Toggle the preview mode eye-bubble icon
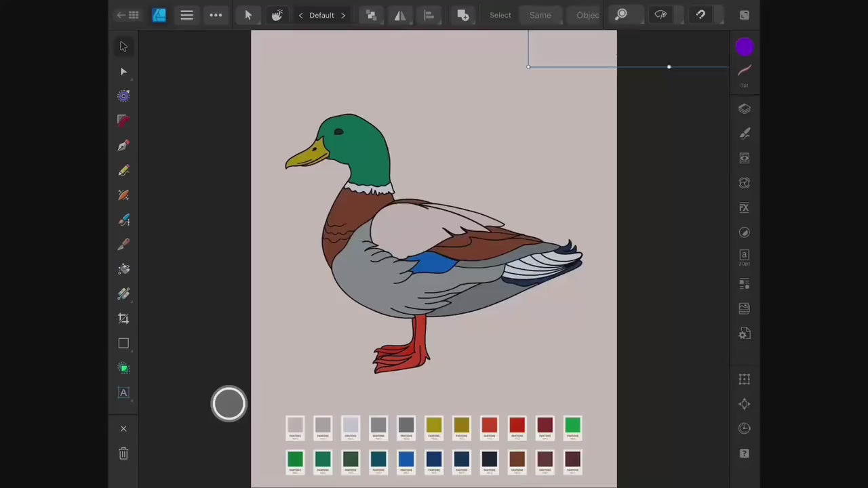 click(660, 15)
